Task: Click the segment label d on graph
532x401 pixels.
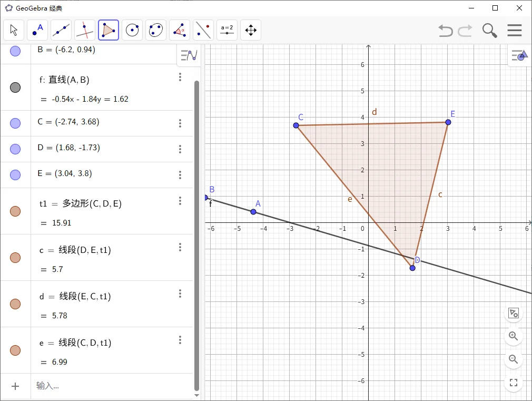Action: pyautogui.click(x=374, y=112)
